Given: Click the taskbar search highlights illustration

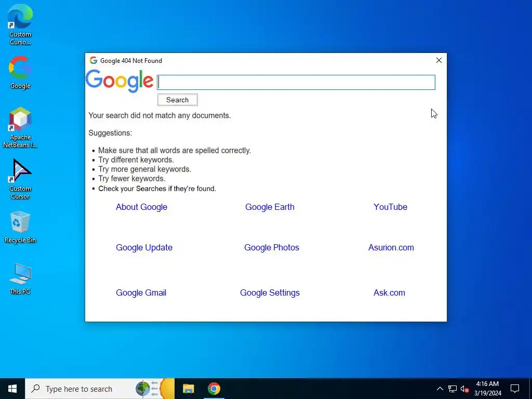Looking at the screenshot, I should 155,389.
